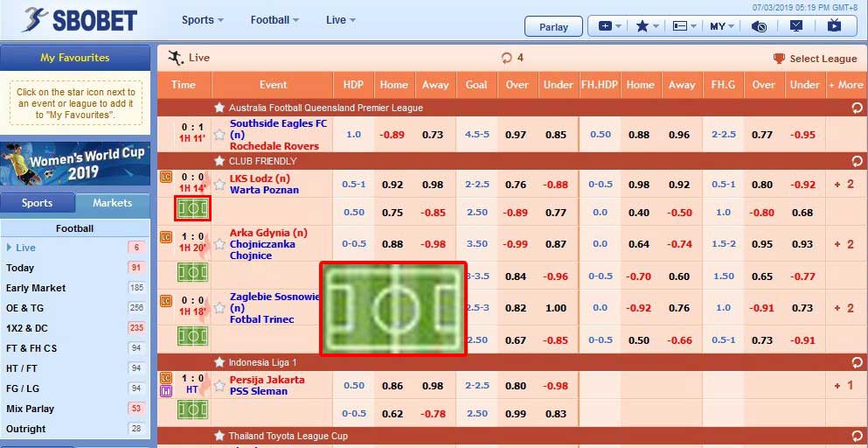This screenshot has width=868, height=448.
Task: Expand + 2 more markets for LKS Lodz
Action: click(844, 184)
